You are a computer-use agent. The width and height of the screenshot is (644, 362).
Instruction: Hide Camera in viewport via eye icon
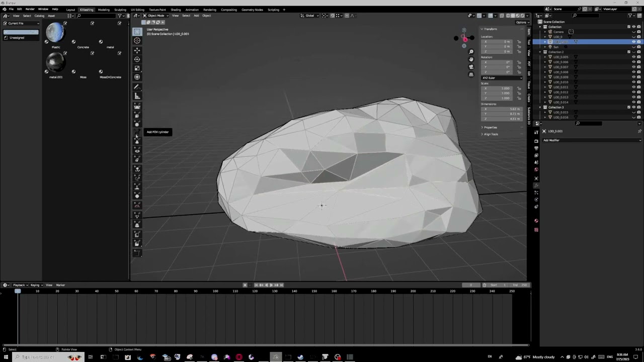[x=633, y=32]
